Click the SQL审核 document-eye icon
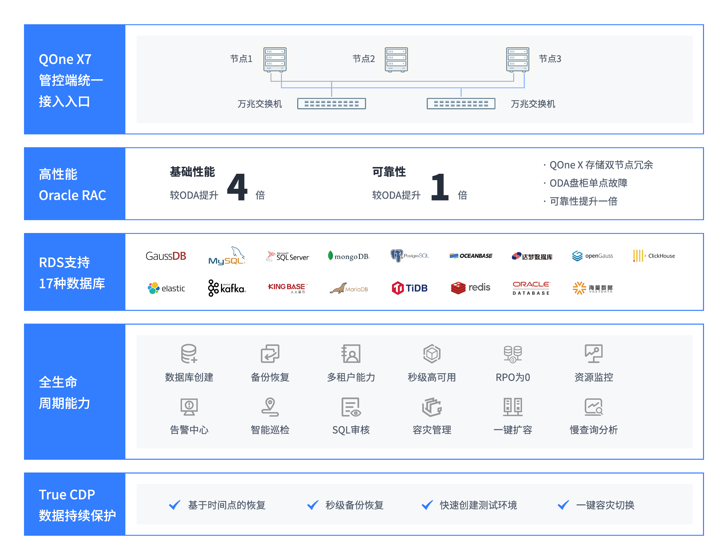The image size is (728, 560). (351, 407)
